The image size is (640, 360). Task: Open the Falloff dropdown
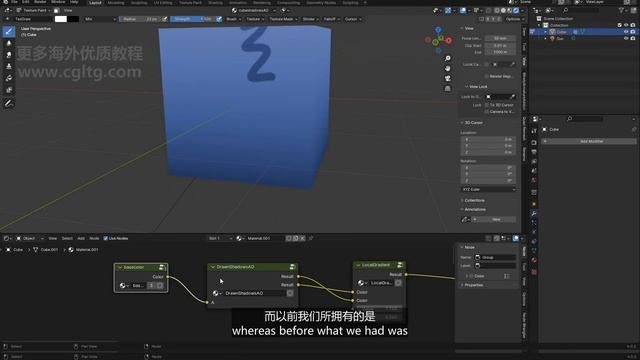coord(332,19)
